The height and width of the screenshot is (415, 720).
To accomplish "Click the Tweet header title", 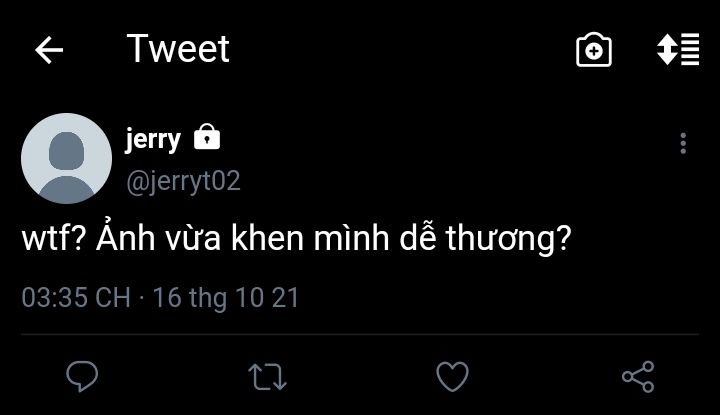I will [178, 49].
